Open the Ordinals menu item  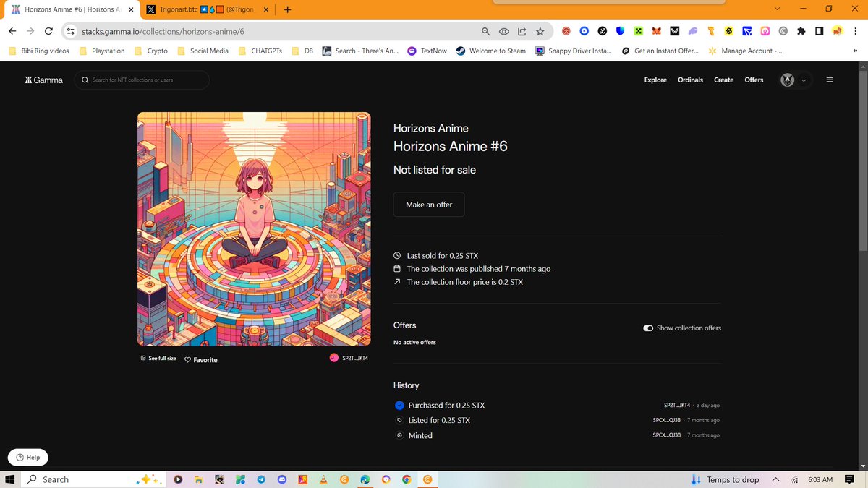click(690, 80)
